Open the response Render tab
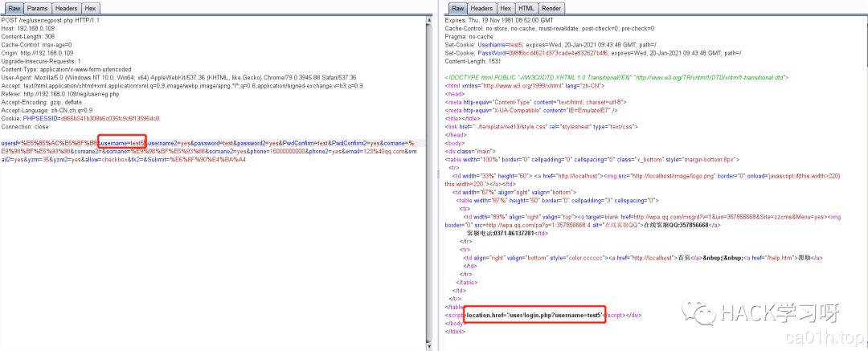This screenshot has width=868, height=351. 551,8
